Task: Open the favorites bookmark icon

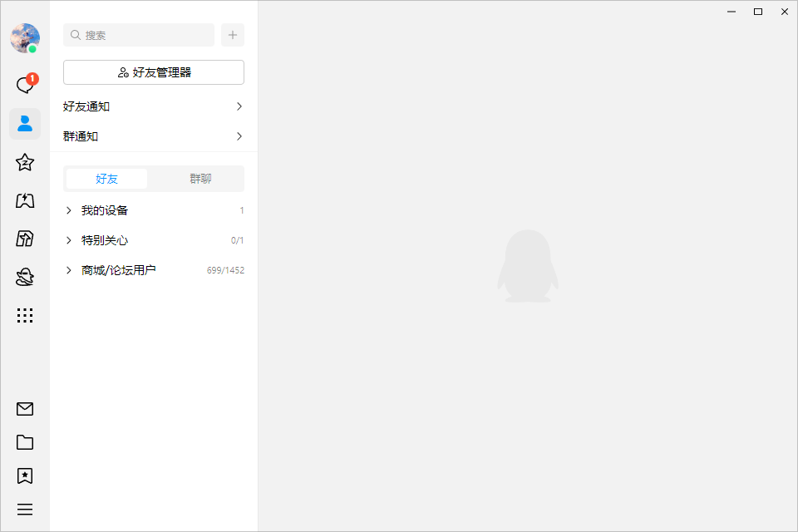Action: [x=25, y=475]
